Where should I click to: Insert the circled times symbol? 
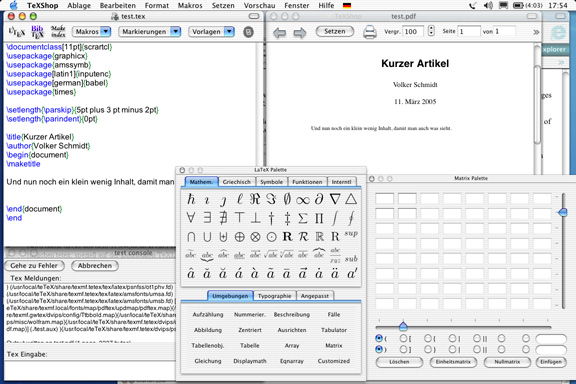pos(255,237)
